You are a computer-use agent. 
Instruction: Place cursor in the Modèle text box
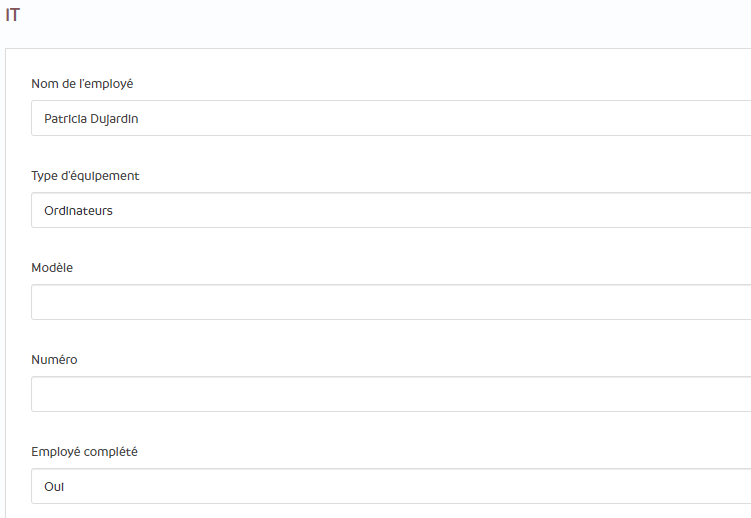point(390,302)
